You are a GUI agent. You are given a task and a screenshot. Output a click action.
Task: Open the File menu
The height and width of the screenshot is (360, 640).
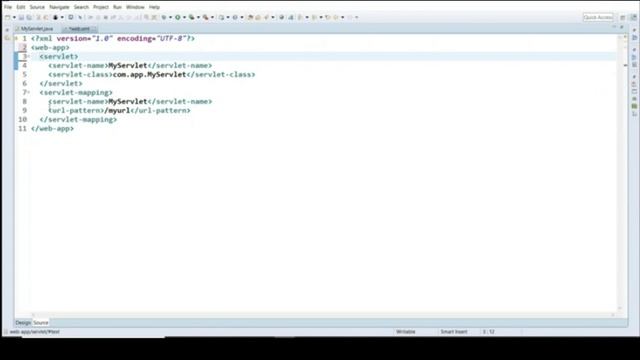point(8,7)
